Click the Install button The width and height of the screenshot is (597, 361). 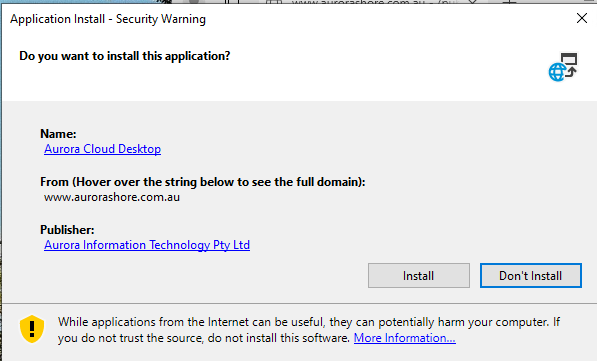418,275
